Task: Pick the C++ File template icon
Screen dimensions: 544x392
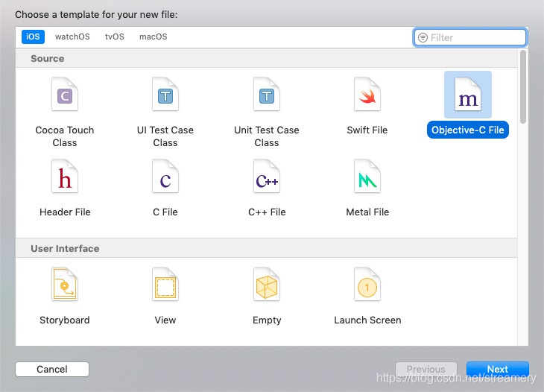Action: [267, 176]
